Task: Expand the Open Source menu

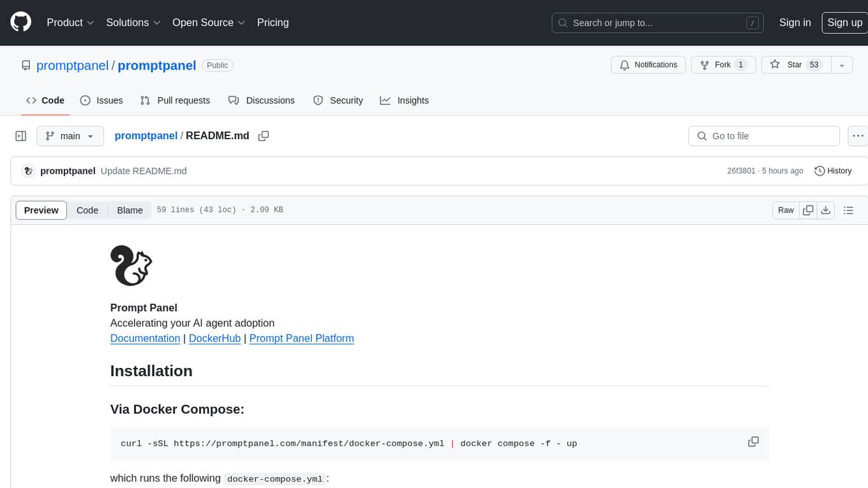Action: point(209,22)
